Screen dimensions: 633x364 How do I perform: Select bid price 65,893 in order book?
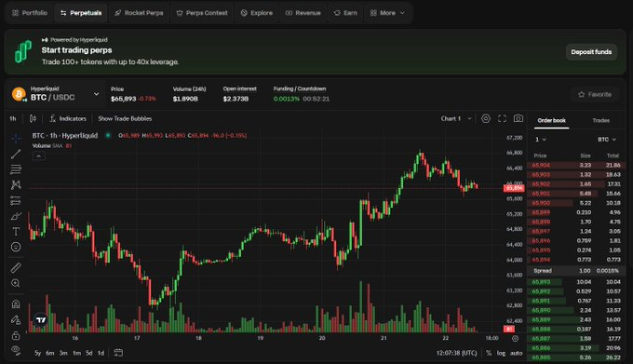541,282
